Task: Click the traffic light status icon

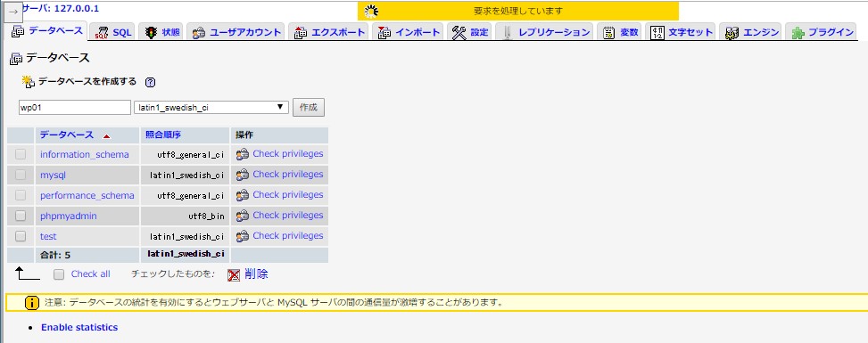Action: click(151, 33)
